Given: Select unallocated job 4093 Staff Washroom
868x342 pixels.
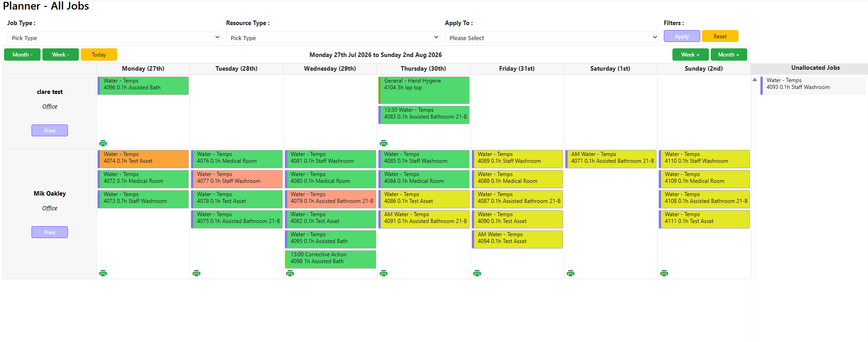Looking at the screenshot, I should 813,85.
